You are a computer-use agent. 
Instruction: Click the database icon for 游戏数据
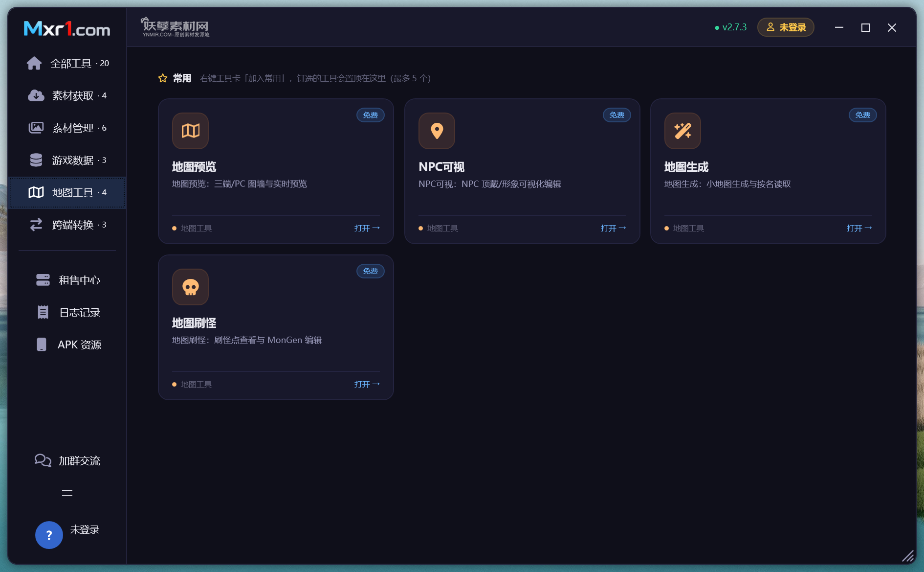pyautogui.click(x=36, y=160)
